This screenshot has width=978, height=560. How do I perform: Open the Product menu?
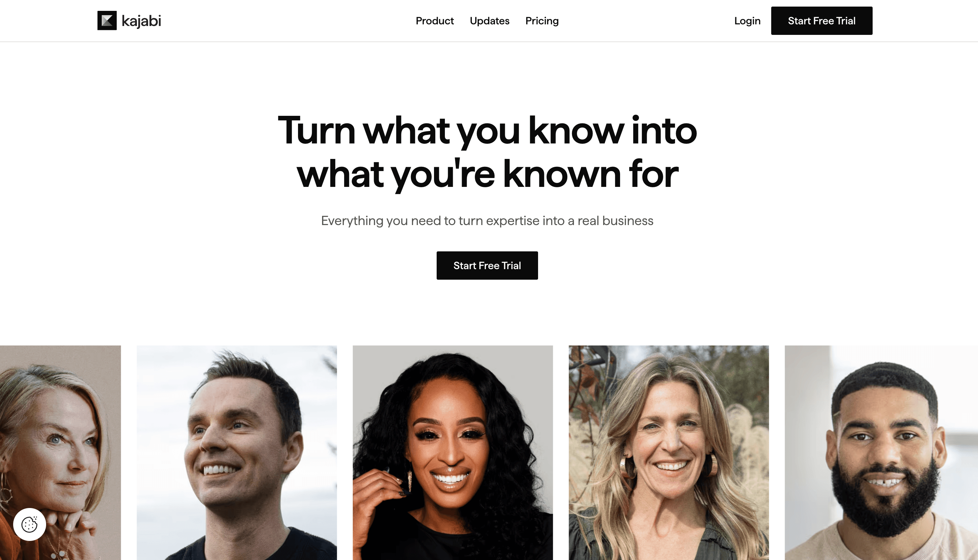tap(435, 21)
